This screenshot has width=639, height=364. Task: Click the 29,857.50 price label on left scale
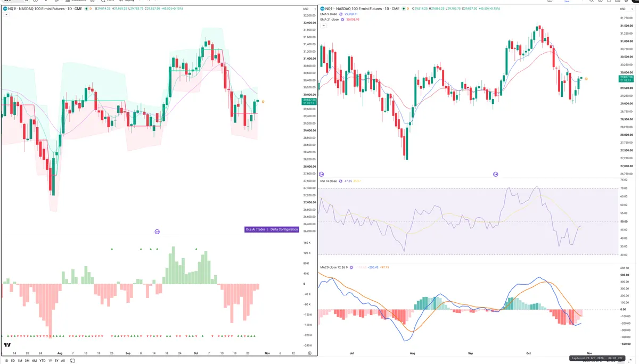pos(309,100)
